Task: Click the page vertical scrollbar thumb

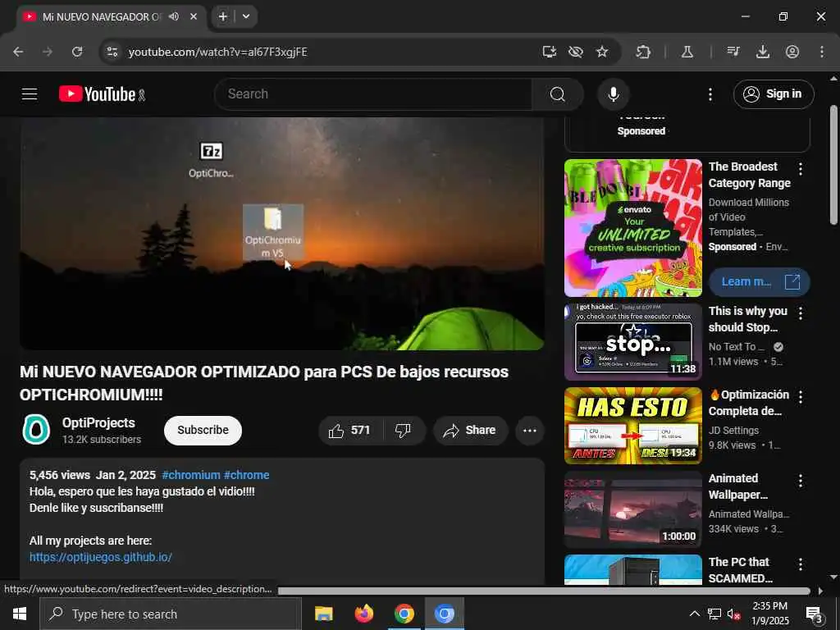Action: [x=833, y=165]
